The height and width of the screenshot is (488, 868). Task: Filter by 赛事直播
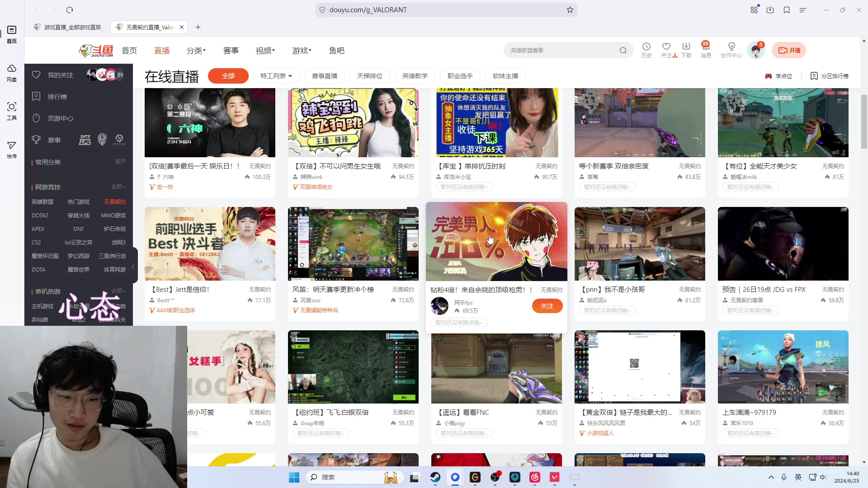pos(325,76)
